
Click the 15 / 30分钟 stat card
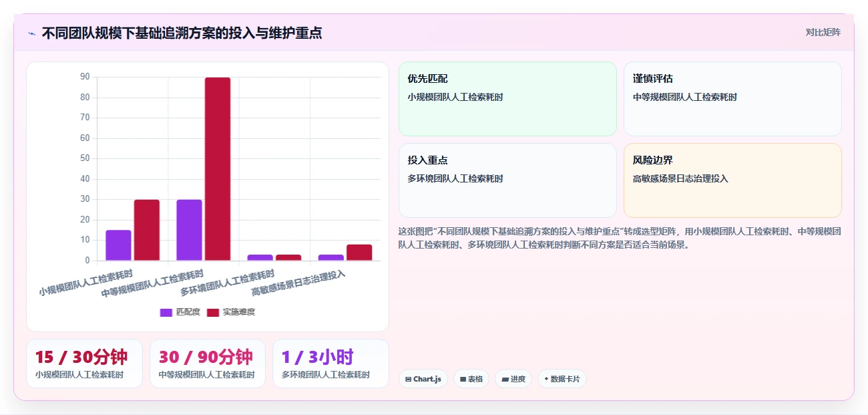tap(84, 364)
